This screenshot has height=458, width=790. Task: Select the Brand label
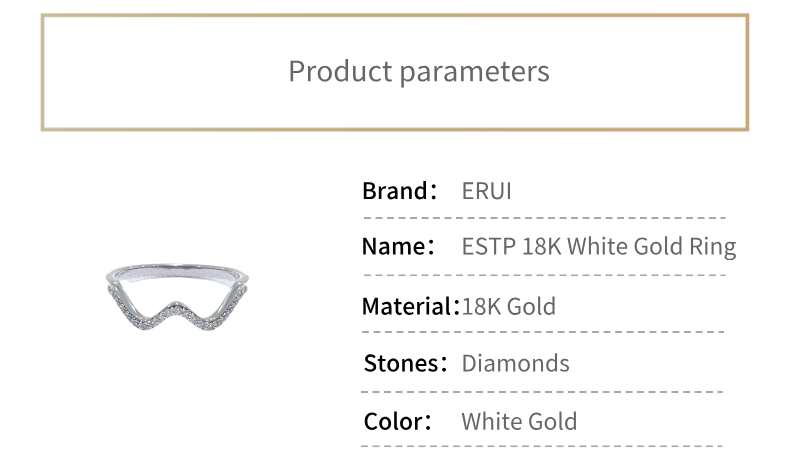(x=400, y=191)
